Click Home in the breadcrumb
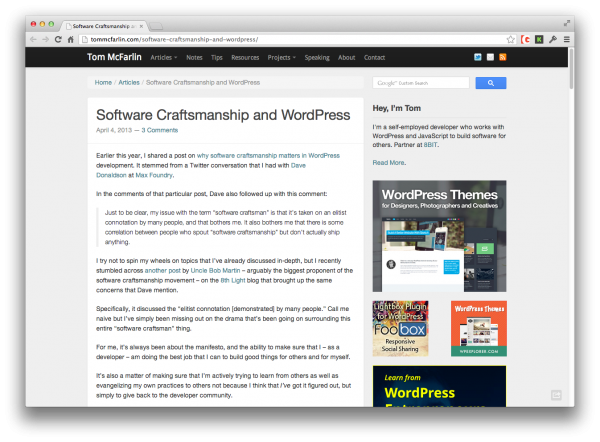 pos(103,82)
